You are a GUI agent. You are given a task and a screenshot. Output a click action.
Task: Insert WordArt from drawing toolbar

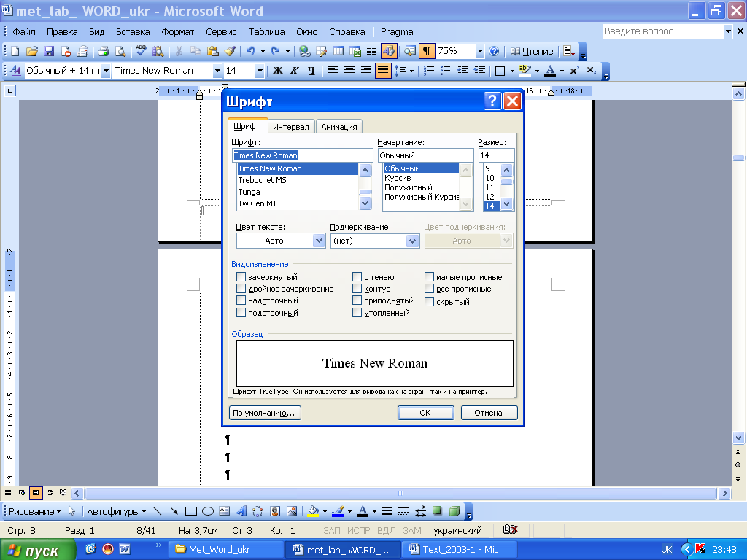coord(241,511)
